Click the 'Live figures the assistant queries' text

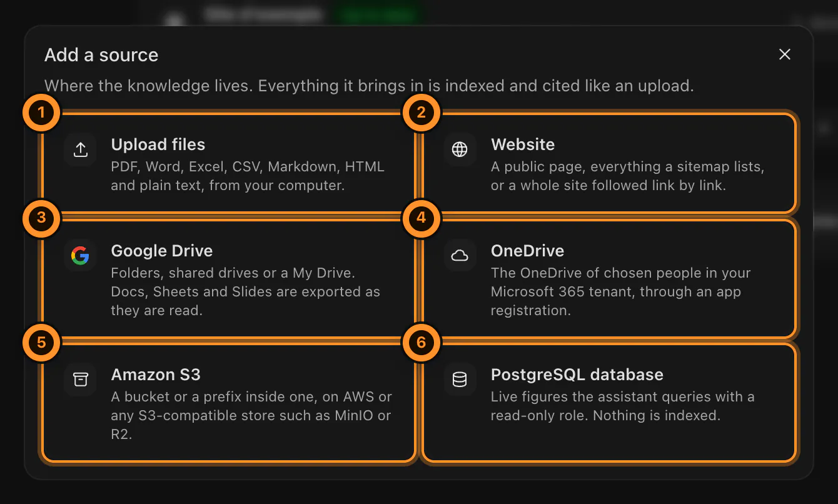click(623, 406)
